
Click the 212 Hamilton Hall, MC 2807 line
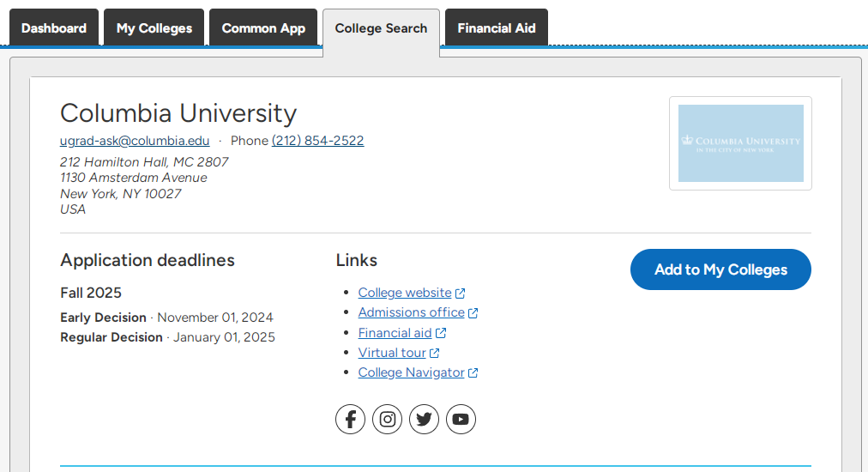144,162
